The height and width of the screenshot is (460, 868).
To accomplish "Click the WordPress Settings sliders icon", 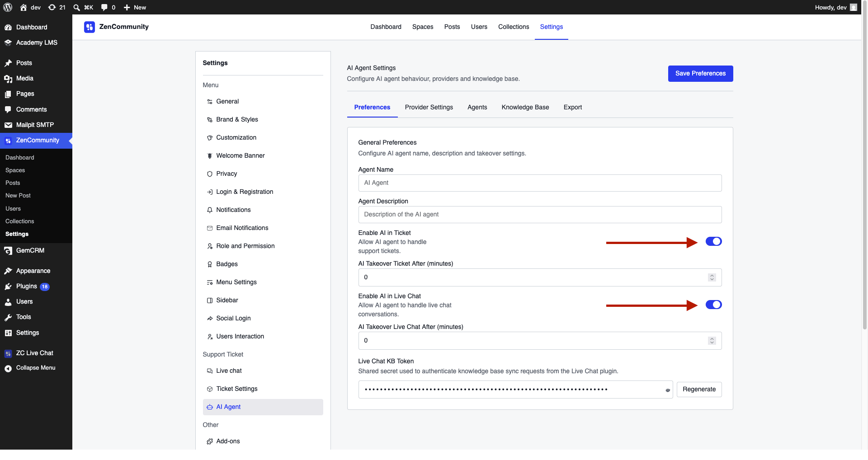I will click(8, 333).
